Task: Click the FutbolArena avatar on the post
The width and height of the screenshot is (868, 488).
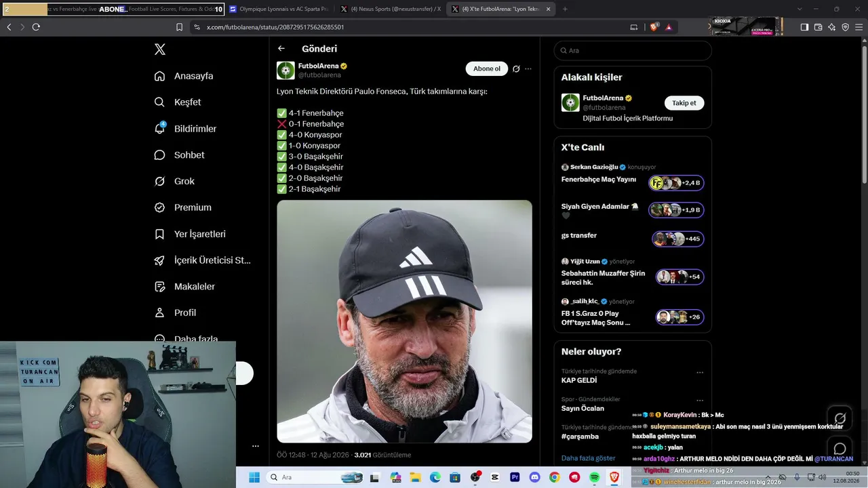Action: click(x=285, y=70)
